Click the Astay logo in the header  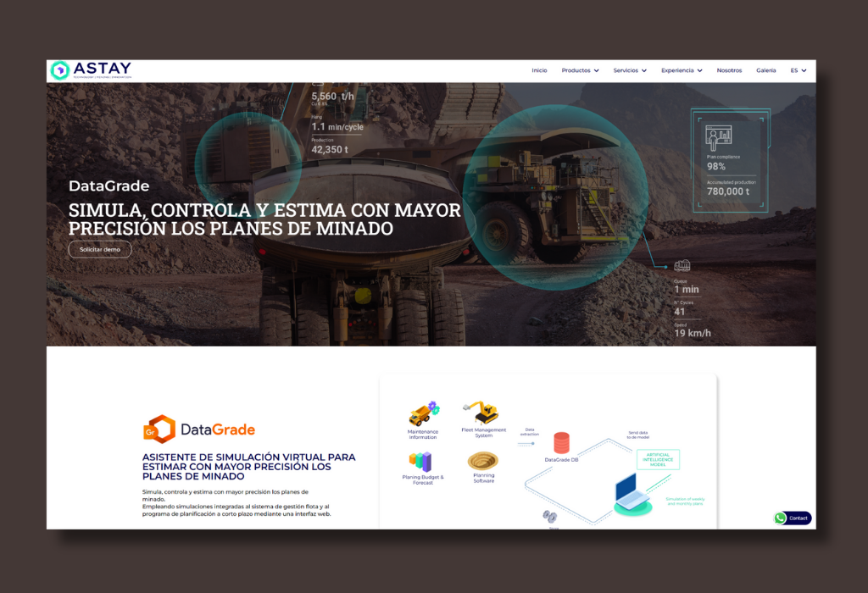pyautogui.click(x=92, y=69)
